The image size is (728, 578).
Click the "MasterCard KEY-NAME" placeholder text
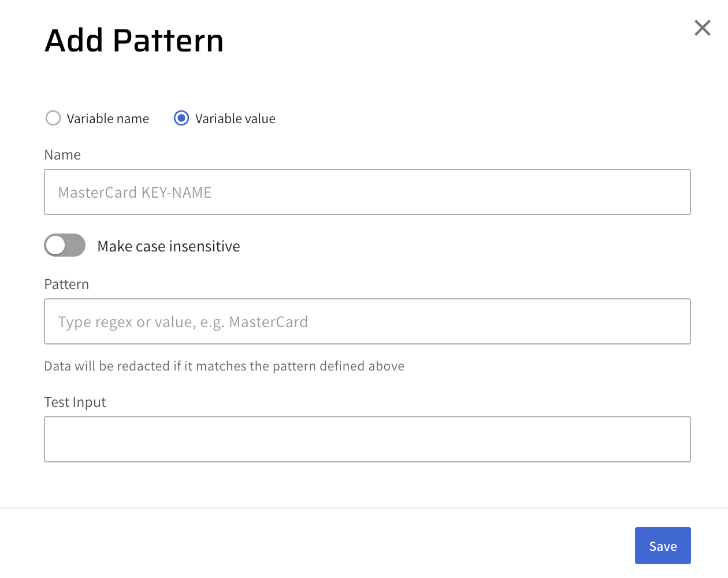135,192
